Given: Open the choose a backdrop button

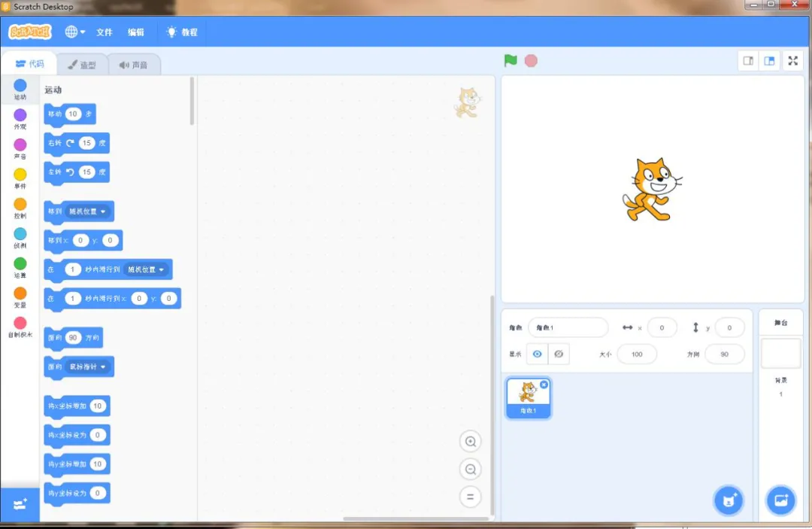Looking at the screenshot, I should pyautogui.click(x=780, y=500).
